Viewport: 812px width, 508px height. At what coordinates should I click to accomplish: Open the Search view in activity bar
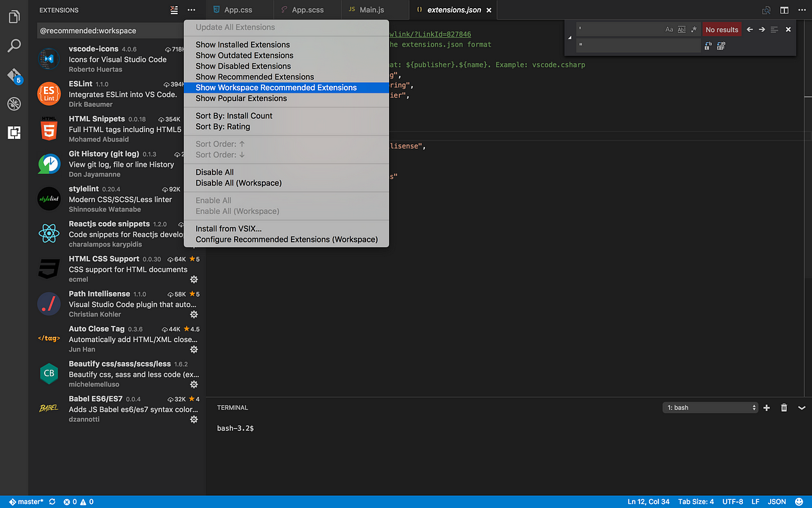pyautogui.click(x=14, y=46)
